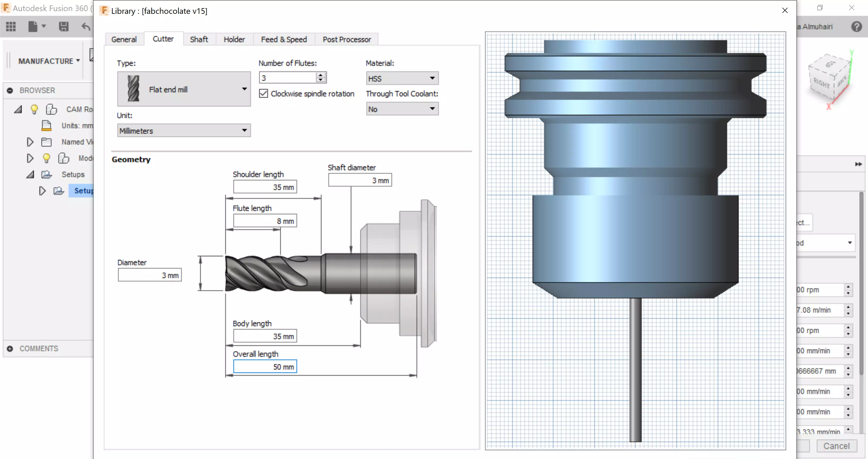Viewport: 868px width, 459px height.
Task: Open the tool Type dropdown
Action: point(184,89)
